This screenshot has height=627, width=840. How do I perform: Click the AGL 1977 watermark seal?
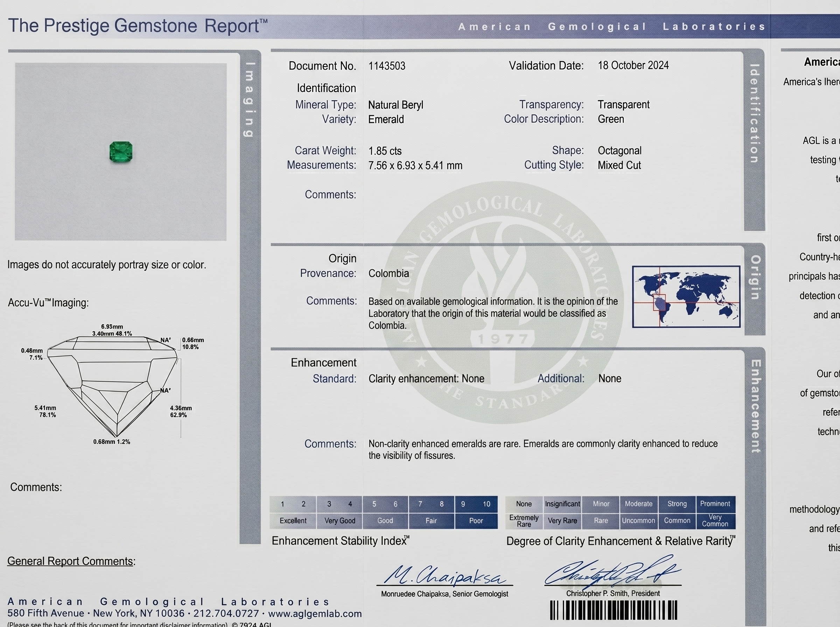point(501,302)
